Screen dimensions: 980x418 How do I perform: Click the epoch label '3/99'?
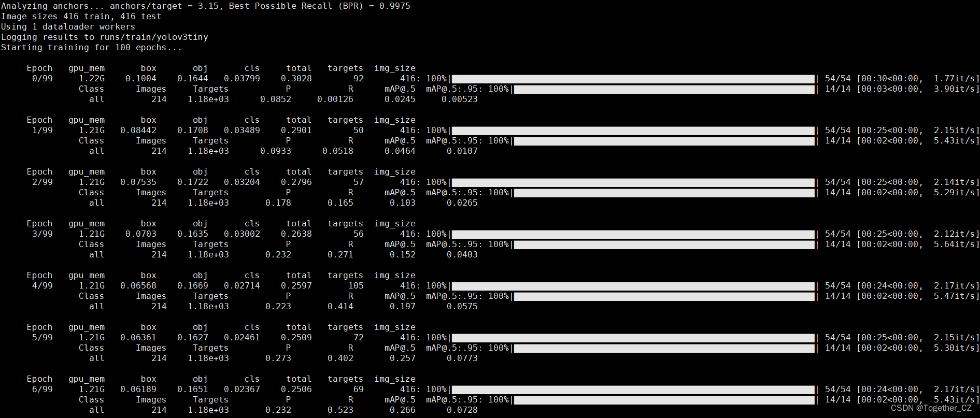coord(42,234)
